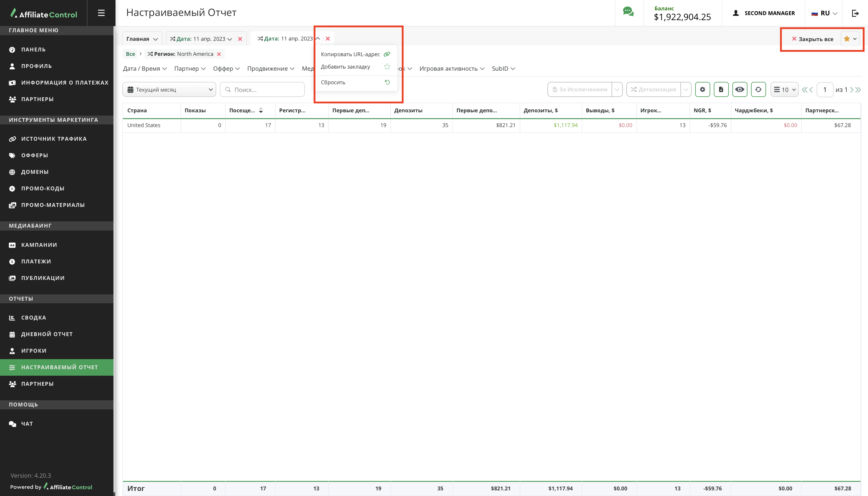The width and height of the screenshot is (868, 496).
Task: Click the refresh report icon
Action: (758, 90)
